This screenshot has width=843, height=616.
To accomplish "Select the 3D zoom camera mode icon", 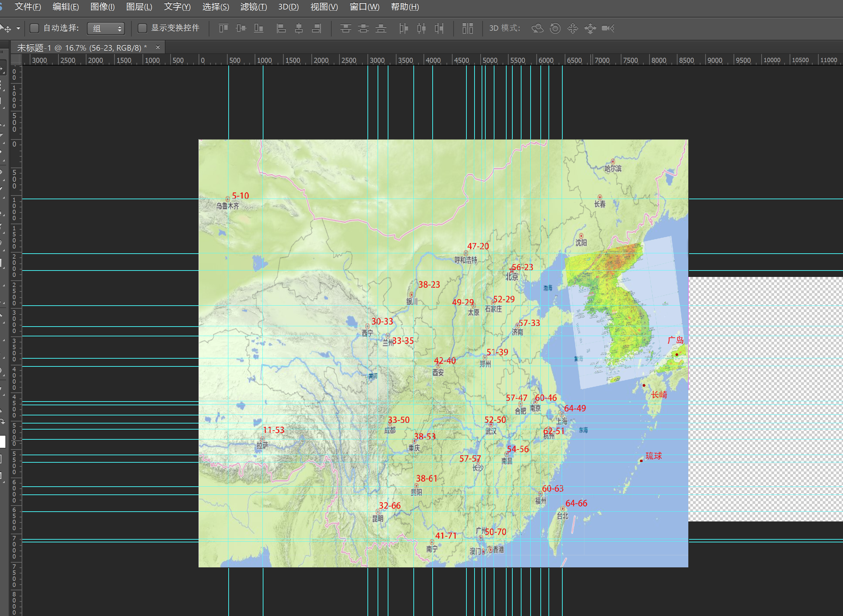I will coord(608,28).
